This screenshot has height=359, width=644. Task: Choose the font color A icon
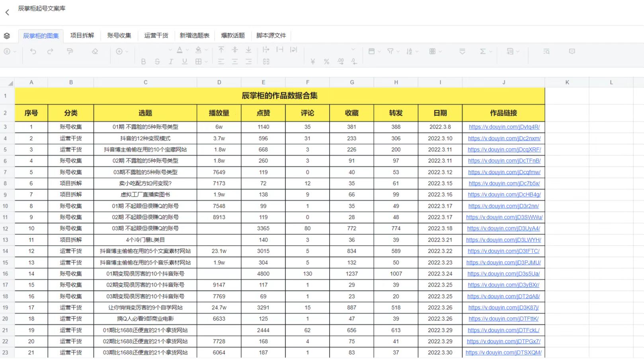pyautogui.click(x=180, y=50)
